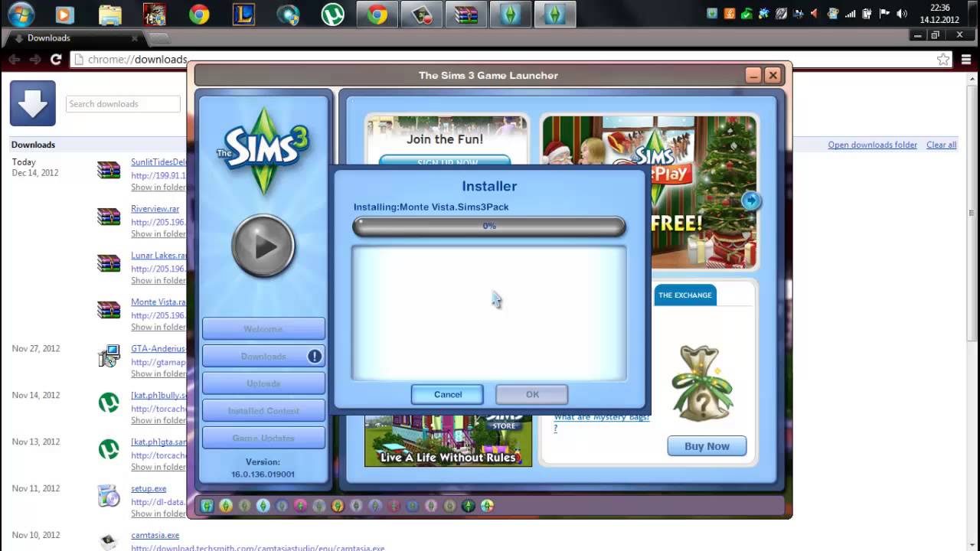Image resolution: width=980 pixels, height=551 pixels.
Task: Click the 'Clear all' link
Action: point(941,145)
